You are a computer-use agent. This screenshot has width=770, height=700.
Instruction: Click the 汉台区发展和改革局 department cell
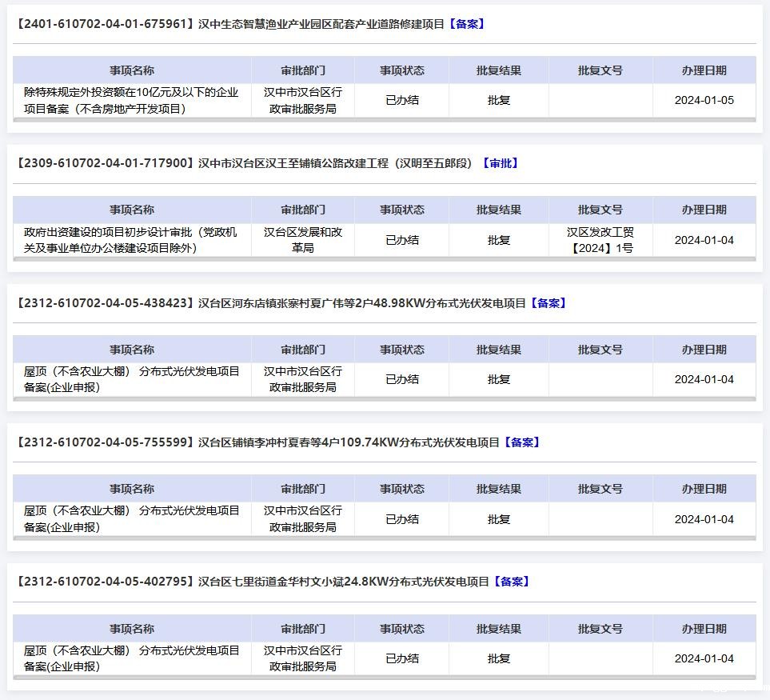(x=302, y=240)
